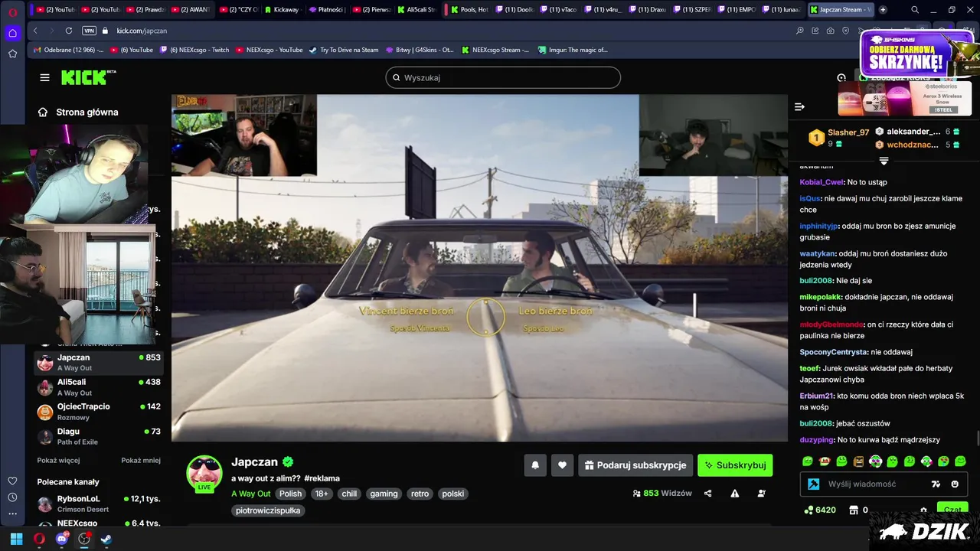
Task: Click the green Subskrybuj button
Action: point(735,465)
